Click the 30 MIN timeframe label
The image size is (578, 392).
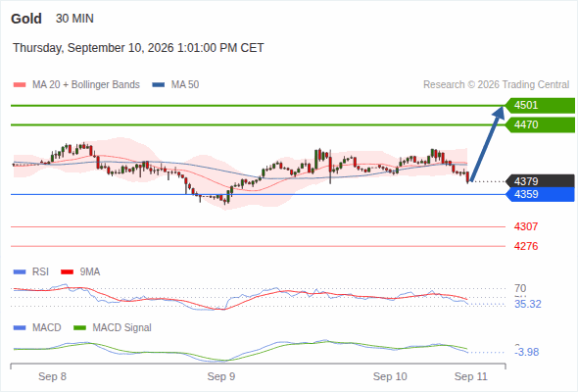[74, 19]
